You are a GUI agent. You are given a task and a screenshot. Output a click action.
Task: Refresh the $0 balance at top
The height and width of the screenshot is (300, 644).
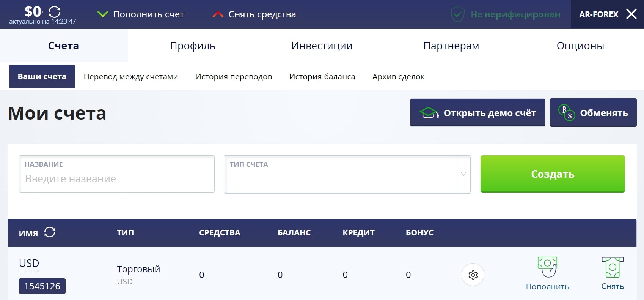(x=55, y=11)
